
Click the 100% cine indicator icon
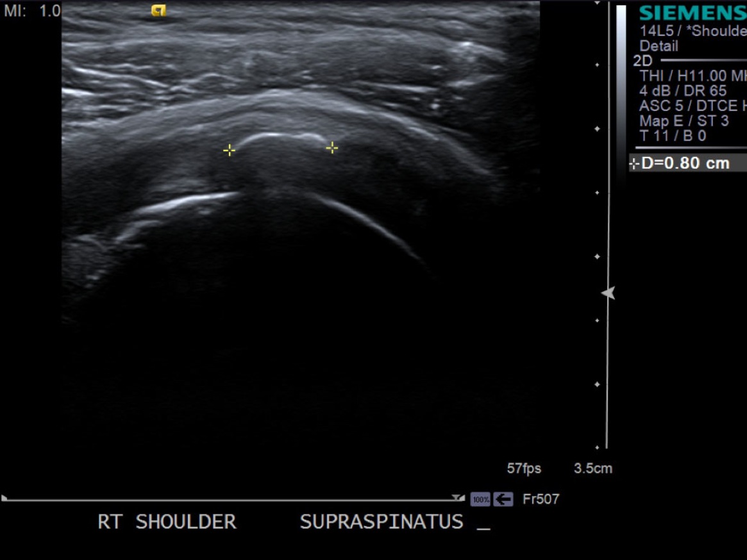pos(480,499)
